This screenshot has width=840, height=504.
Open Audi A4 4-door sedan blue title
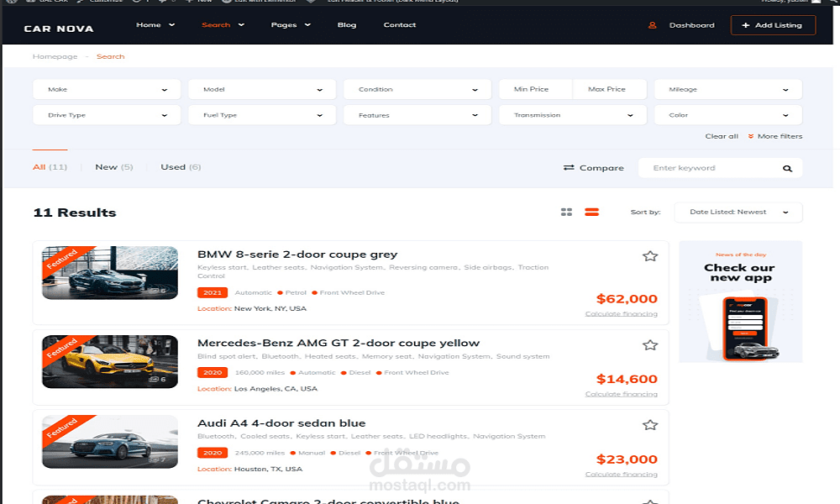pyautogui.click(x=281, y=423)
